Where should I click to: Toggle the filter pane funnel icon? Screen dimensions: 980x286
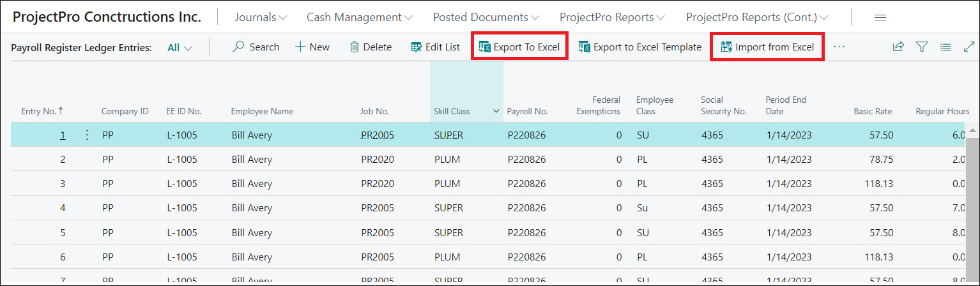[x=922, y=47]
